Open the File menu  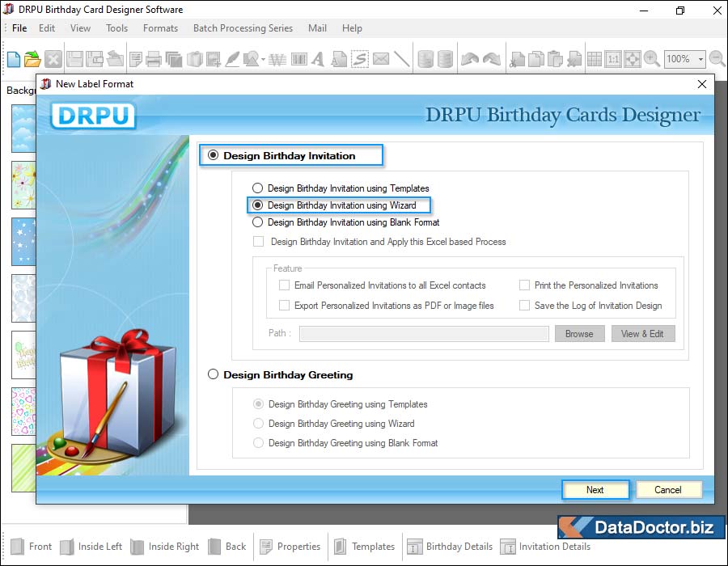click(19, 27)
